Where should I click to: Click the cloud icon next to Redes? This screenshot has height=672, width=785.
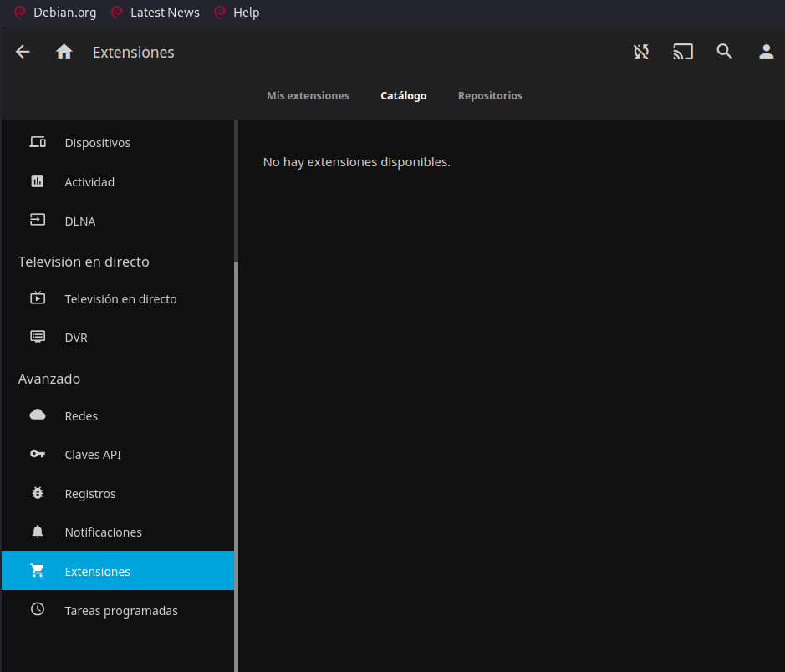click(38, 415)
